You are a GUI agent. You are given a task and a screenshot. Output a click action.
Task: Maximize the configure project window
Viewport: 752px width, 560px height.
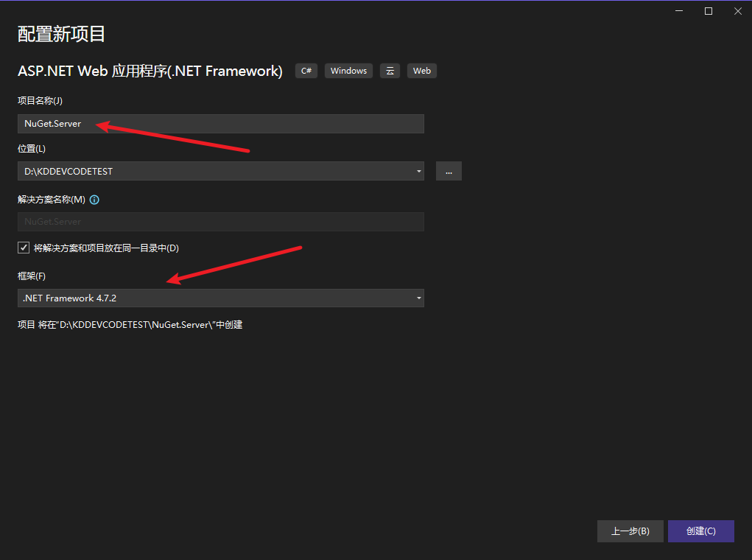point(709,11)
